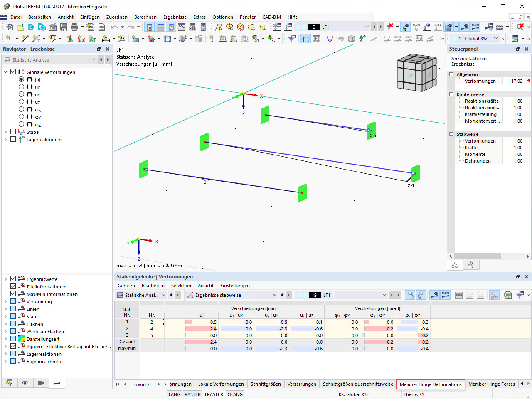Switch to Lokale Verformungen tab

pos(221,384)
